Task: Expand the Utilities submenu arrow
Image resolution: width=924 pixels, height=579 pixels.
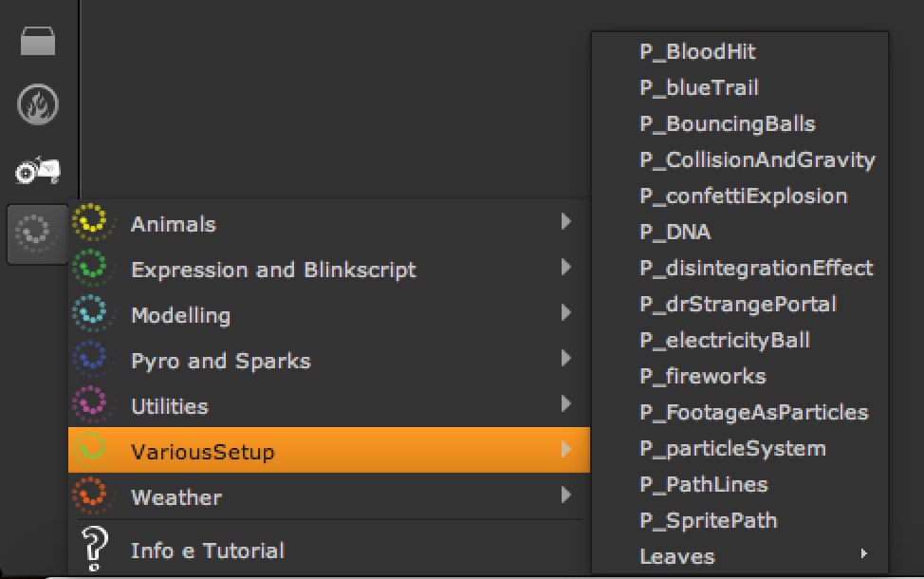Action: tap(566, 405)
